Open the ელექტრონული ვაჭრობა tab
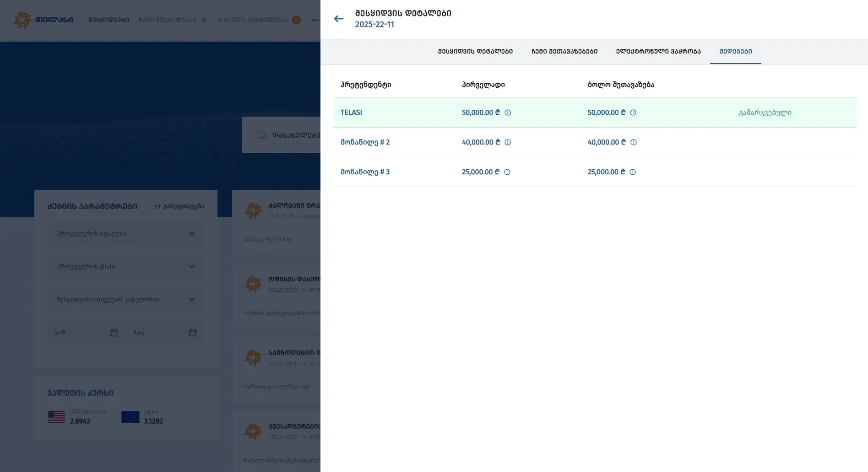The width and height of the screenshot is (868, 472). pos(658,52)
